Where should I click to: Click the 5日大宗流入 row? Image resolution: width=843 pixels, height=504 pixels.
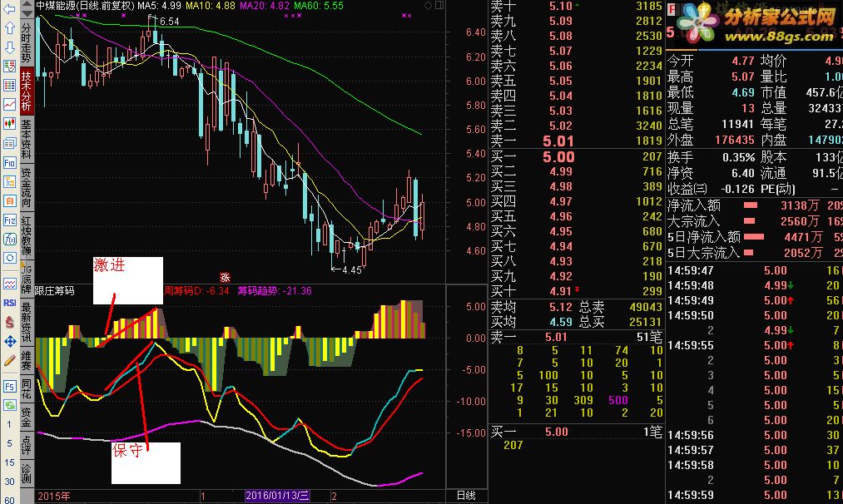pos(754,253)
